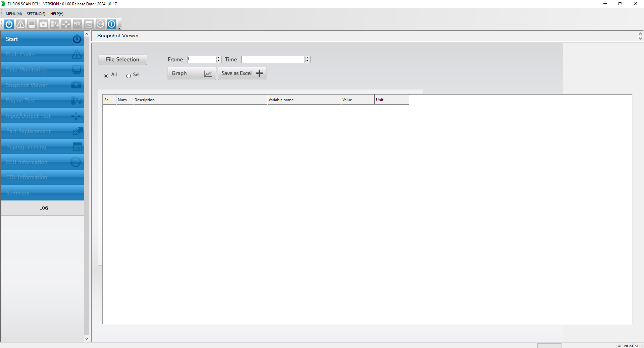The width and height of the screenshot is (644, 348).
Task: Click the EOL toolbar icon
Action: (77, 24)
